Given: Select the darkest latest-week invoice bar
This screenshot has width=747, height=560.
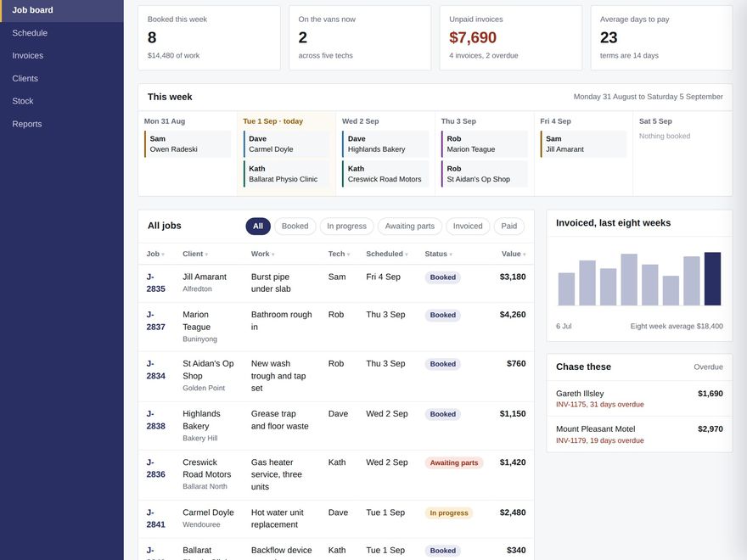Looking at the screenshot, I should click(712, 278).
